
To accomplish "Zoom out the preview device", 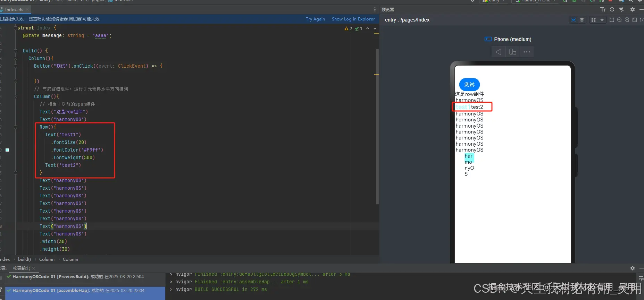I will click(x=619, y=20).
